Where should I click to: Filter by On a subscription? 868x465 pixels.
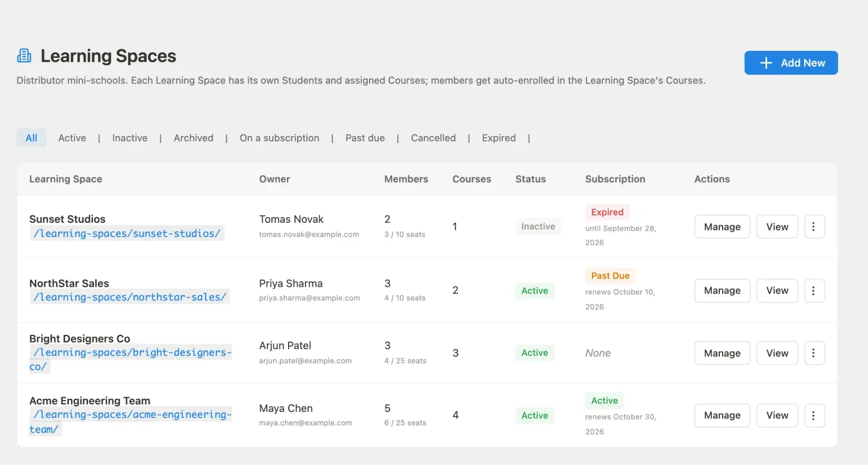point(279,138)
